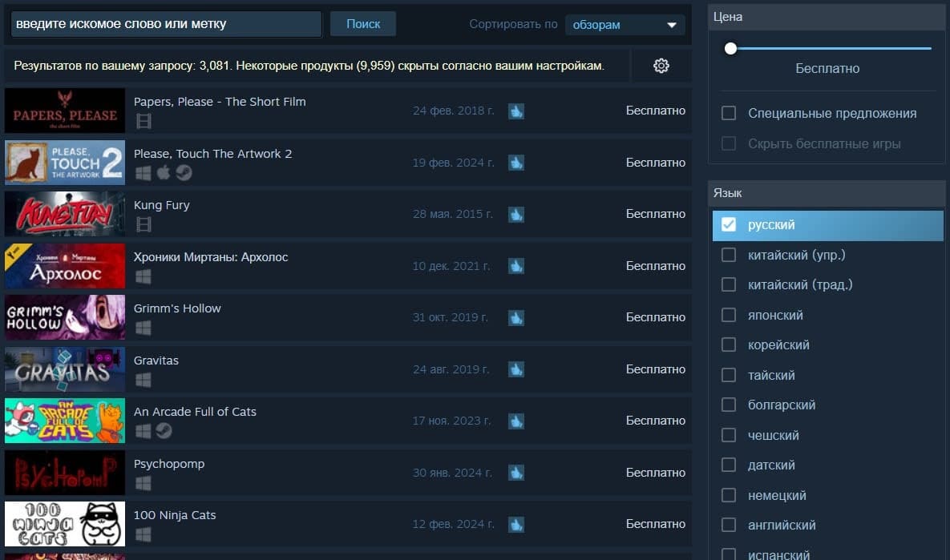Check the чешский language filter
Image resolution: width=950 pixels, height=560 pixels.
point(729,435)
